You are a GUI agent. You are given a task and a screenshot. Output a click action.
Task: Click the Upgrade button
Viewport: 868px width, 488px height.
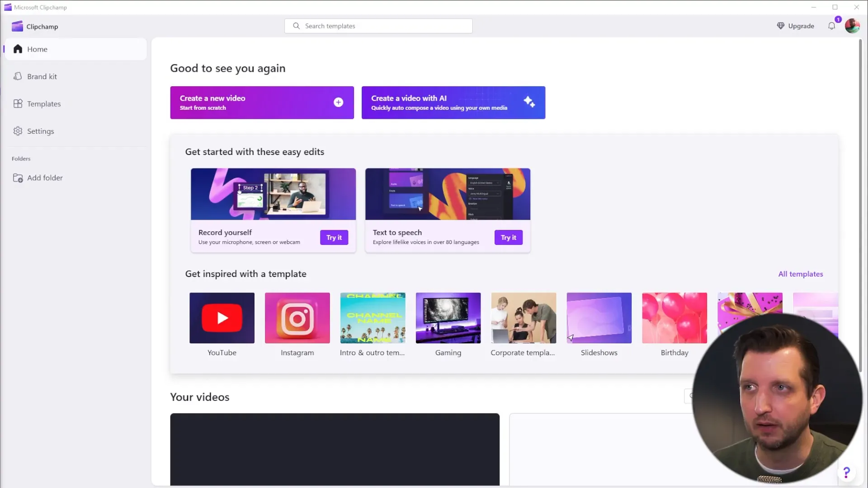(x=795, y=26)
